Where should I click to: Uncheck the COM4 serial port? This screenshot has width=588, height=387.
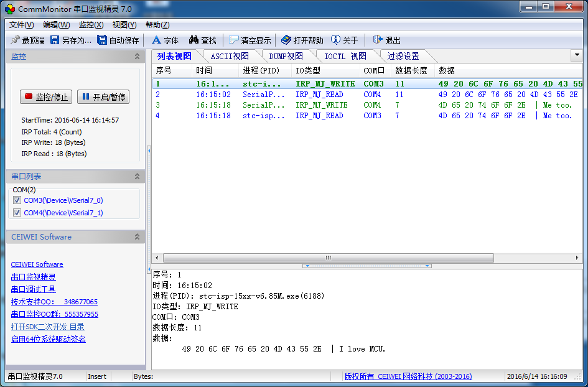point(17,212)
